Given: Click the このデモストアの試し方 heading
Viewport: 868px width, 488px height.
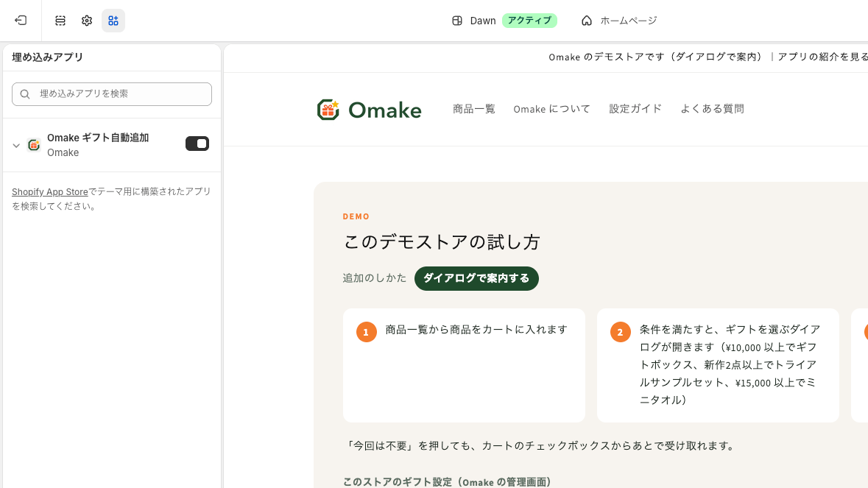Looking at the screenshot, I should (x=442, y=241).
